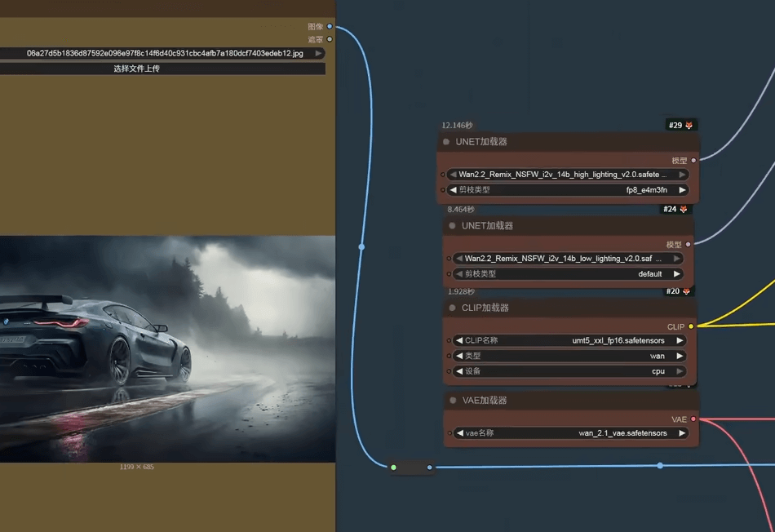Image resolution: width=775 pixels, height=532 pixels.
Task: Click the previous arrow for the low_lighting model
Action: point(459,258)
